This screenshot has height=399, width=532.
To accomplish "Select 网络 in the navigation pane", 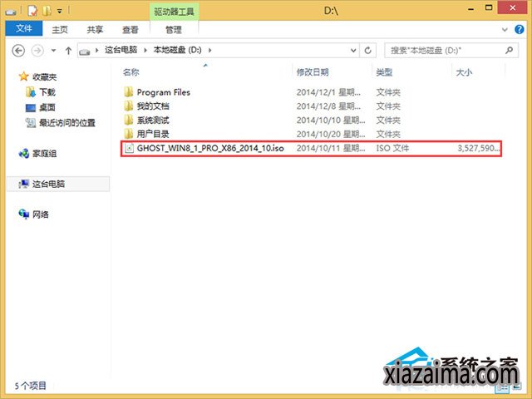I will coord(41,214).
